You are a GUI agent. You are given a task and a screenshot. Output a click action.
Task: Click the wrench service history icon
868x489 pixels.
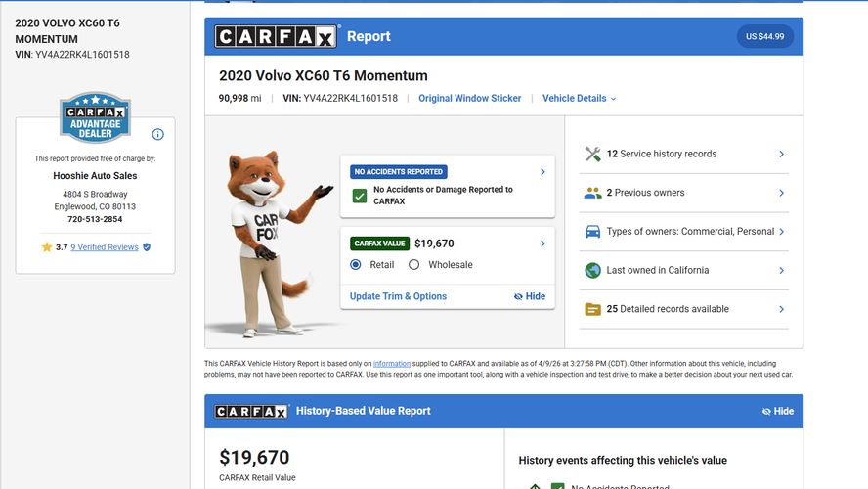click(x=592, y=154)
